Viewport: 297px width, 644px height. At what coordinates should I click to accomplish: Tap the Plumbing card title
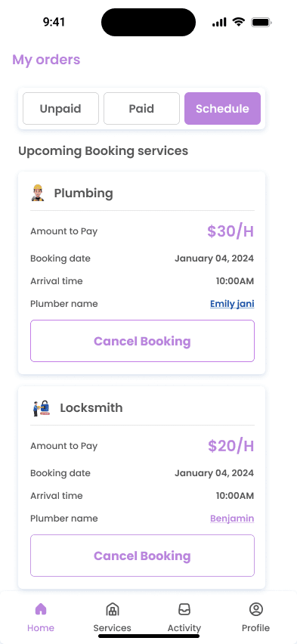coord(83,194)
